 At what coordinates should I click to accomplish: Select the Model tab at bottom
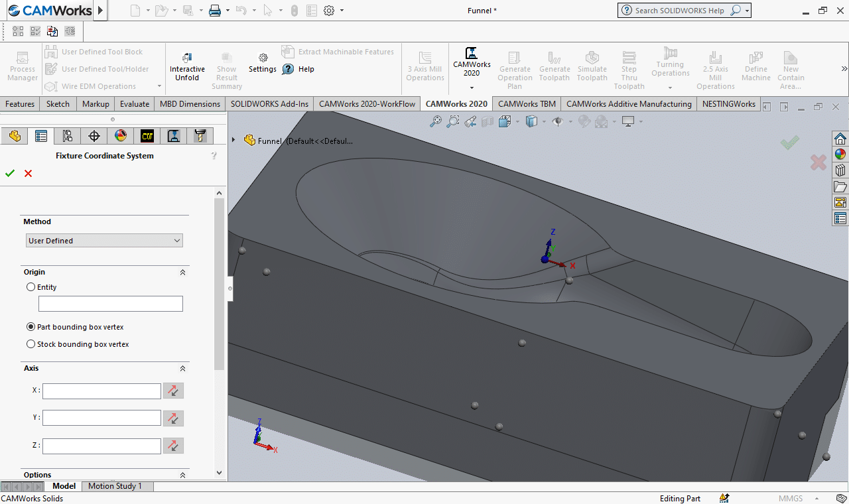tap(64, 486)
